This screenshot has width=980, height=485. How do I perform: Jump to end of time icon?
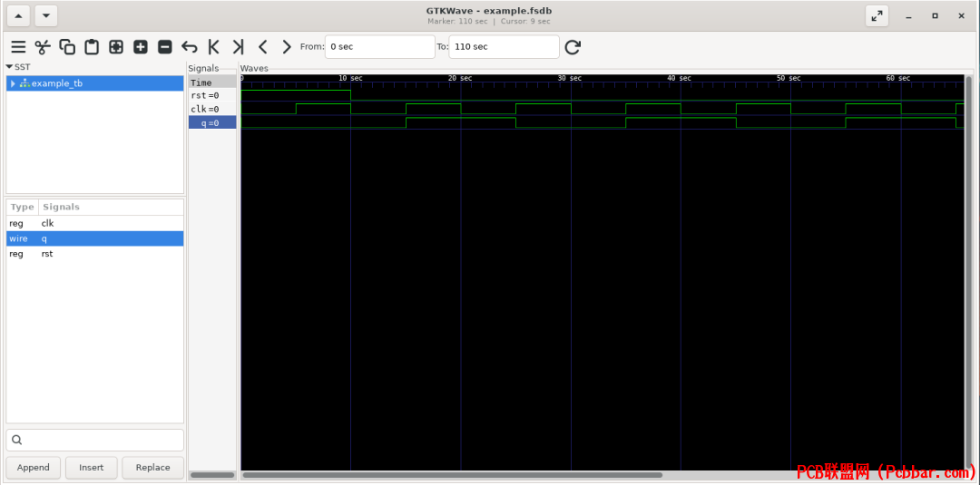coord(238,47)
